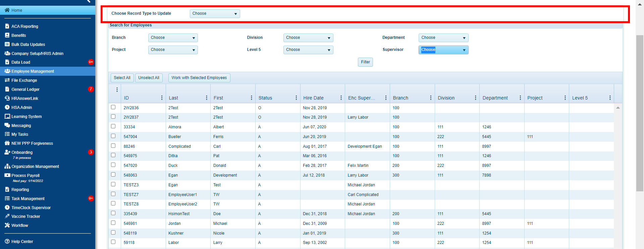Click the Benefits sidebar icon
The image size is (644, 249).
pos(7,35)
